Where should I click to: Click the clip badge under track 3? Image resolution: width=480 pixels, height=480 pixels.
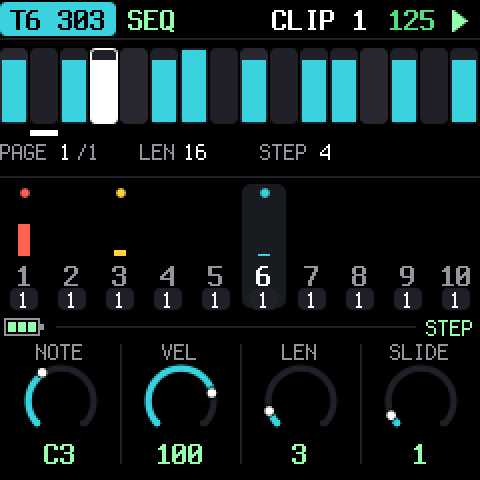pyautogui.click(x=120, y=300)
